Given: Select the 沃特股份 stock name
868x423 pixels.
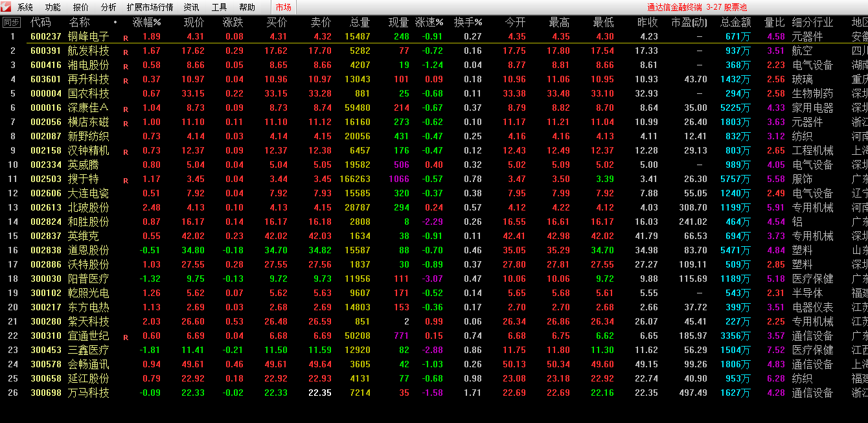Looking at the screenshot, I should 89,264.
